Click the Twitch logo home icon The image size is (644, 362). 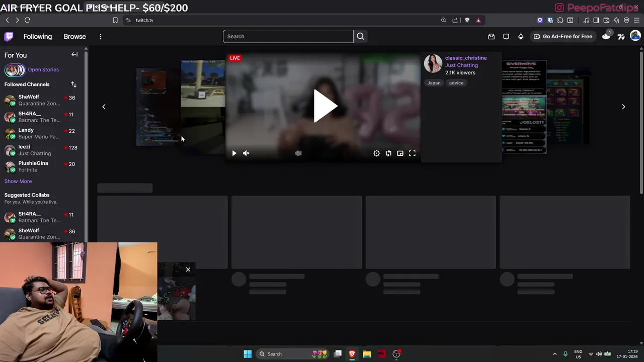point(9,36)
